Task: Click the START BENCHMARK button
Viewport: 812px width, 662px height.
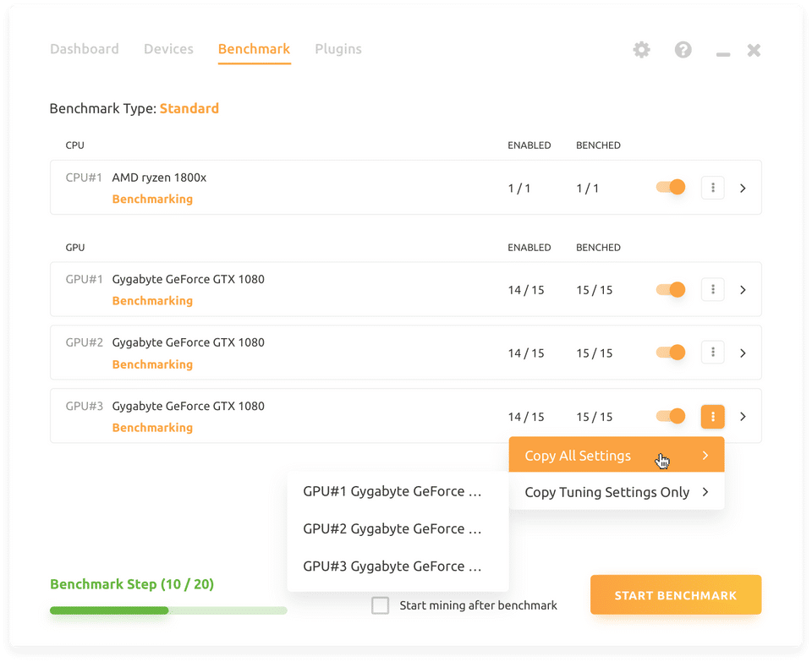Action: 676,594
